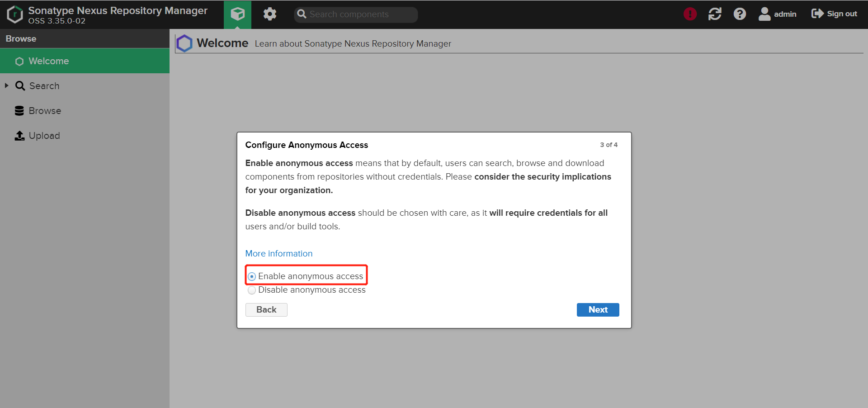This screenshot has height=408, width=868.
Task: Click the refresh icon in header
Action: (x=715, y=14)
